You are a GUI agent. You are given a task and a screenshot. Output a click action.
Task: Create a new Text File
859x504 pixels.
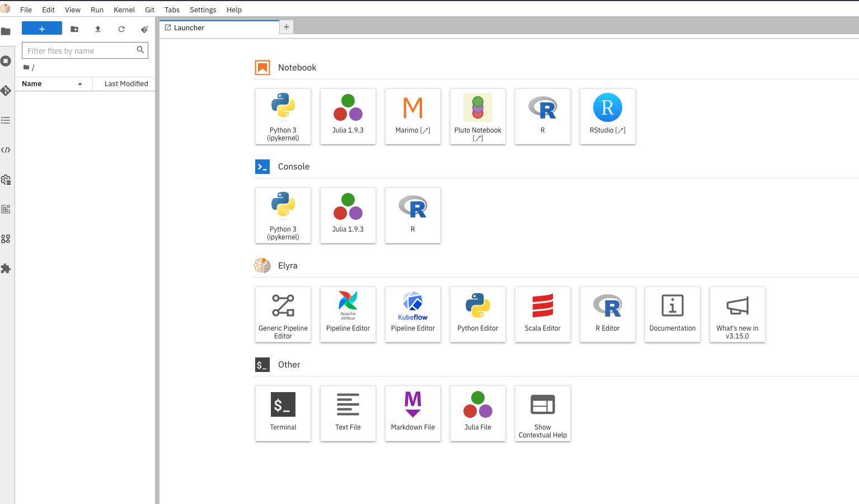click(348, 413)
